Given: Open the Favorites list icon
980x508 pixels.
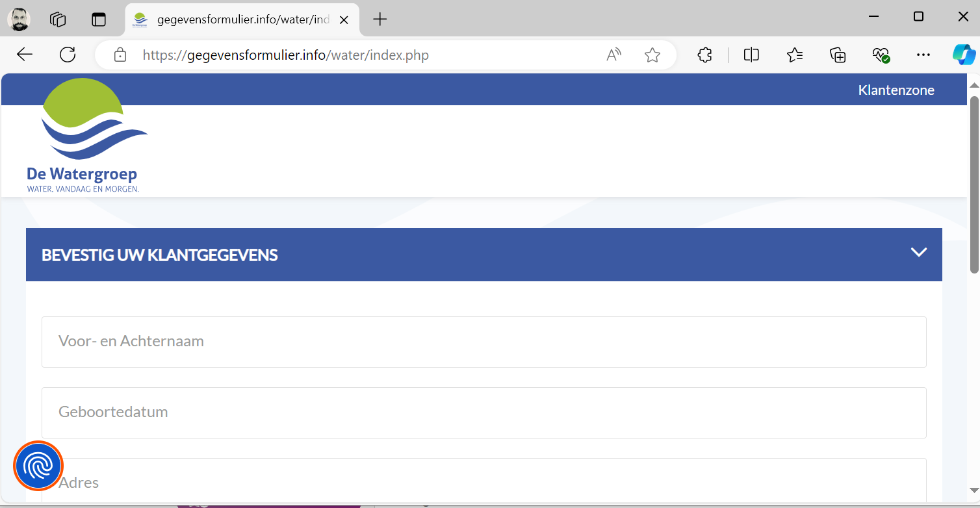Looking at the screenshot, I should coord(795,55).
